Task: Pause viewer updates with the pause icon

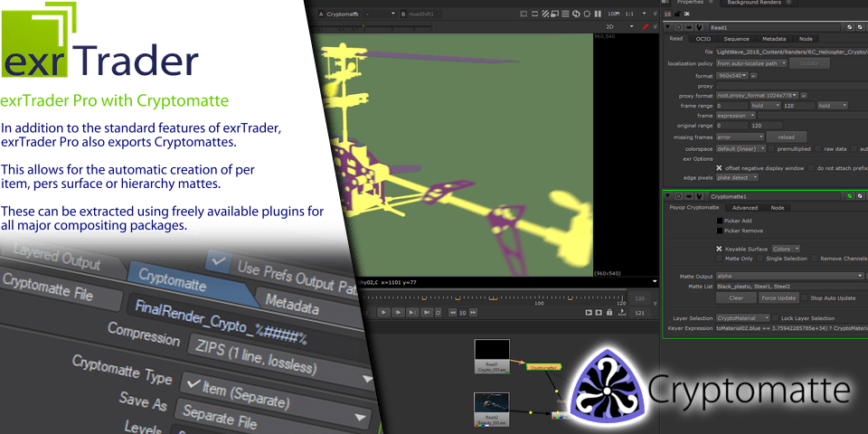Action: (598, 14)
